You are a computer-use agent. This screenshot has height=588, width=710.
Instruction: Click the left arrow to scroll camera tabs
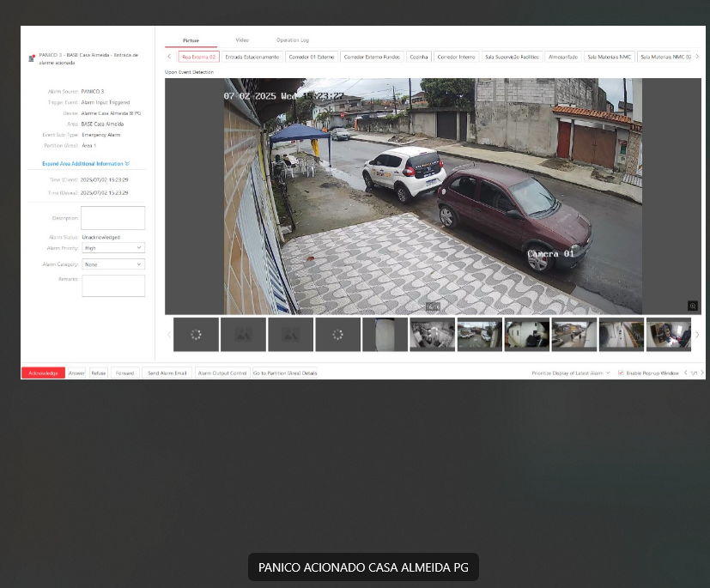[x=168, y=55]
